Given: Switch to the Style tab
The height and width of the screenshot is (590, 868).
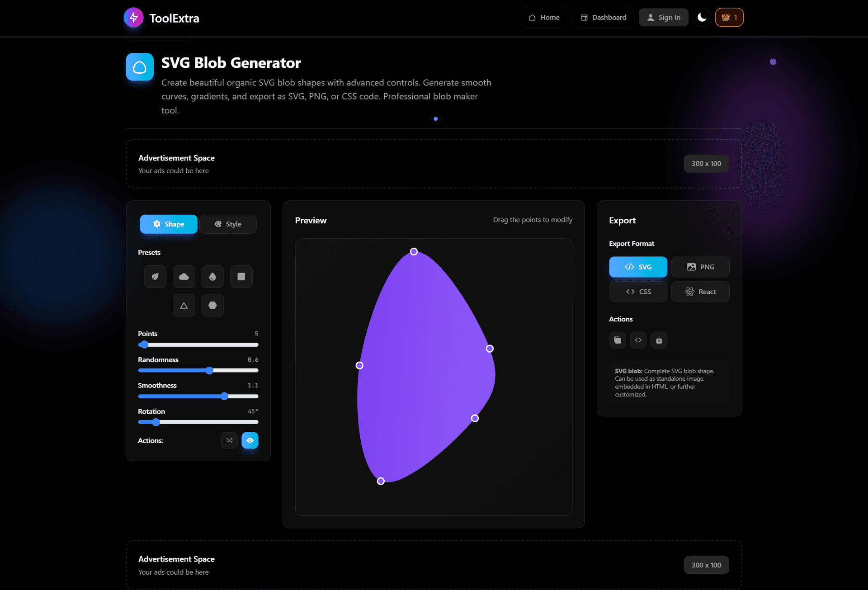Looking at the screenshot, I should pos(227,224).
